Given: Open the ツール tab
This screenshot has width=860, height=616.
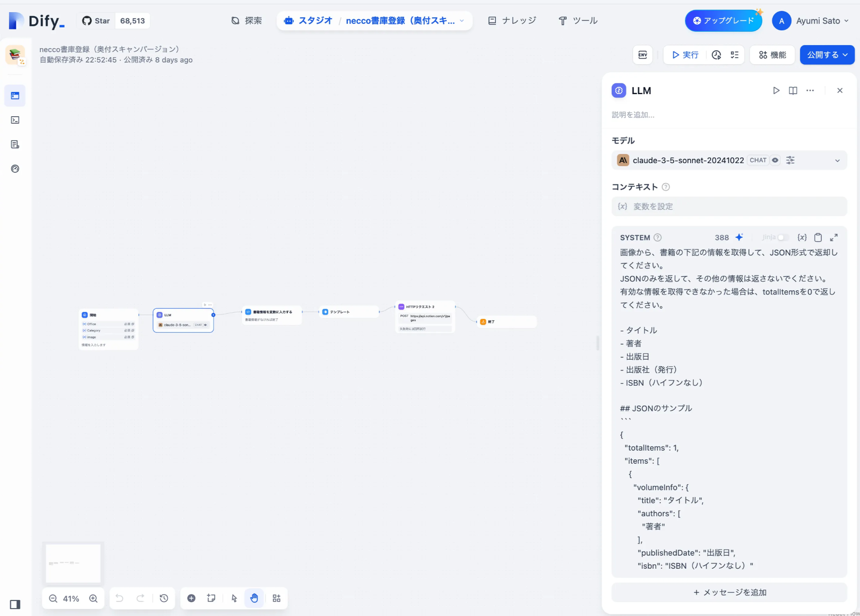Looking at the screenshot, I should [578, 21].
